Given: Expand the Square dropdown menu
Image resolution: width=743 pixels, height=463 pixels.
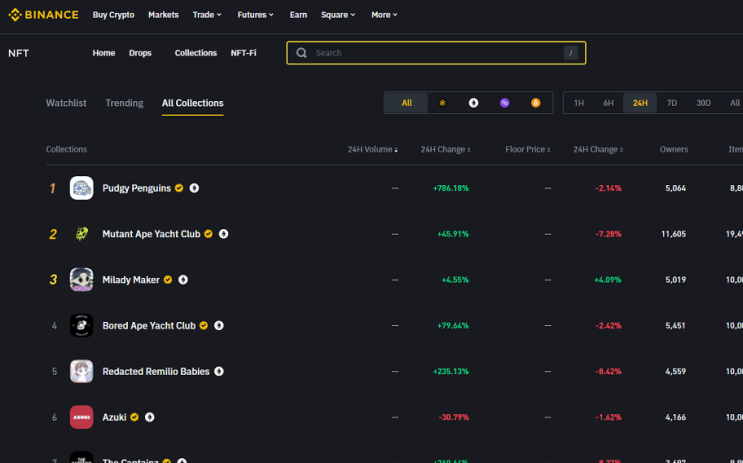Looking at the screenshot, I should [338, 15].
